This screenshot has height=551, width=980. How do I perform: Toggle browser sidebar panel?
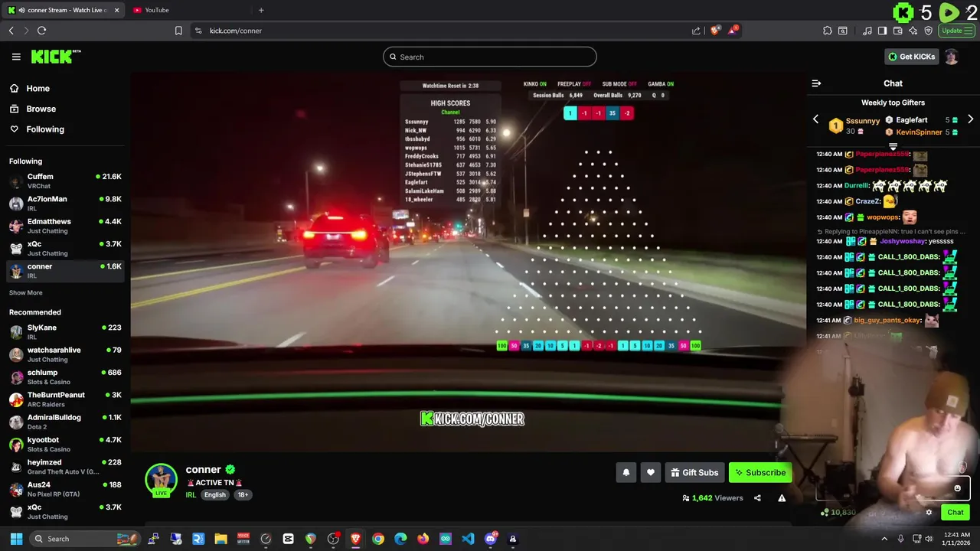click(883, 31)
